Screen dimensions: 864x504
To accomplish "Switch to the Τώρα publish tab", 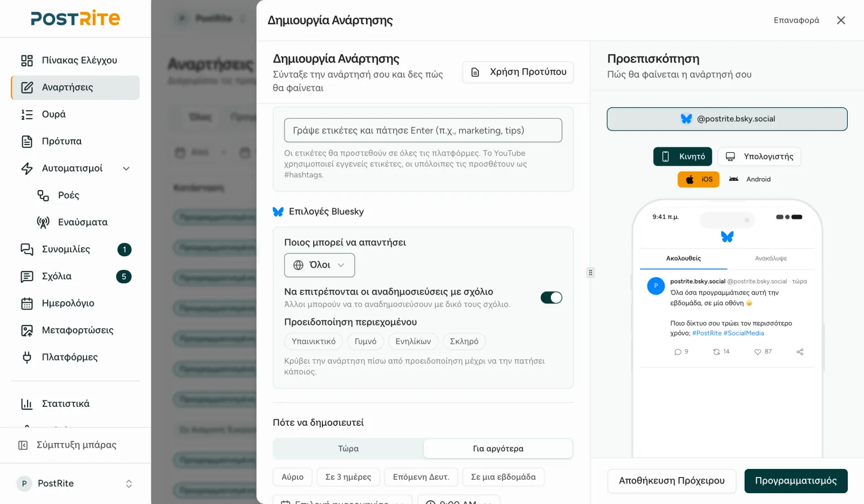I will pyautogui.click(x=348, y=448).
